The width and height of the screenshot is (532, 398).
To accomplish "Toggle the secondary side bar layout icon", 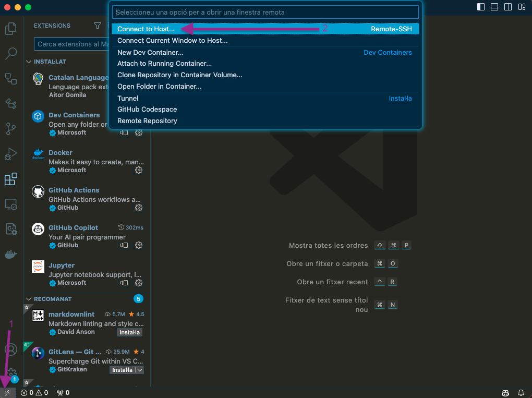I will (508, 7).
